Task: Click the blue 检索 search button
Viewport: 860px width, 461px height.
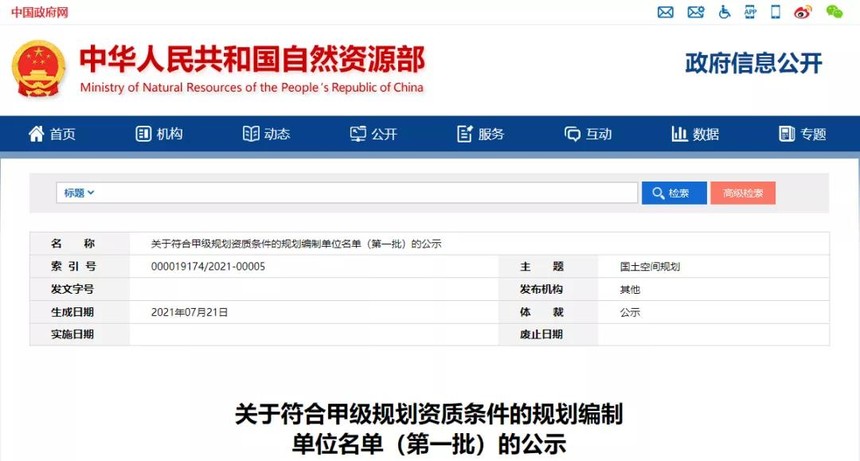Action: [674, 193]
